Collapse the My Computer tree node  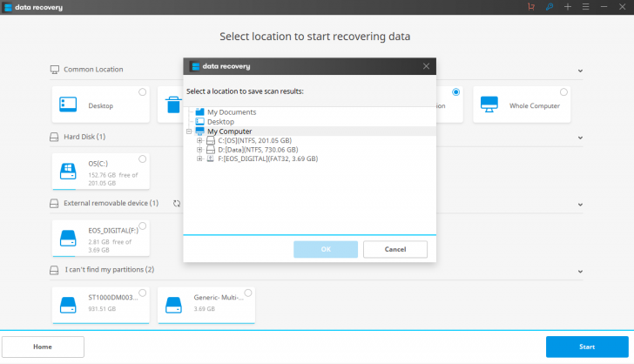(x=189, y=131)
